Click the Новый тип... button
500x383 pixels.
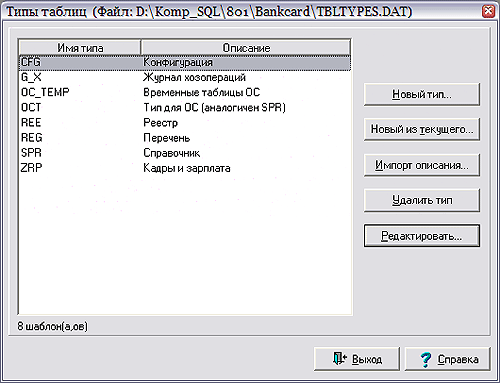(422, 95)
